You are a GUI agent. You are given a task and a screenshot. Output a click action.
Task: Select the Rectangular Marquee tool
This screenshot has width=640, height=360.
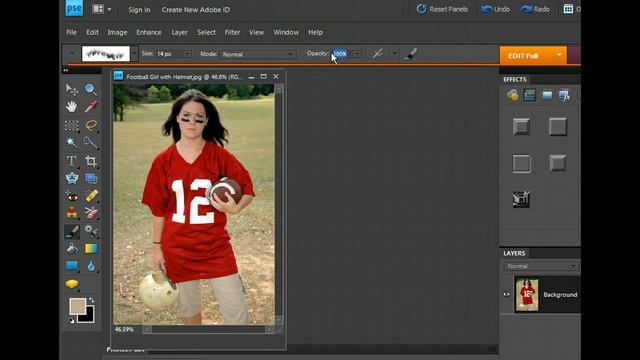[x=71, y=125]
